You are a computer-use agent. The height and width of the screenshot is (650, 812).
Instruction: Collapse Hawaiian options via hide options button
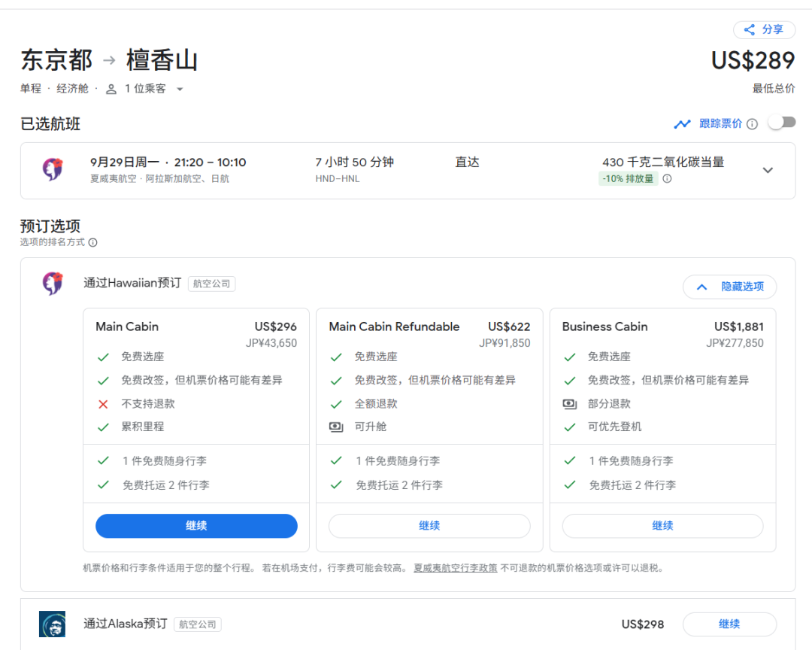coord(729,287)
